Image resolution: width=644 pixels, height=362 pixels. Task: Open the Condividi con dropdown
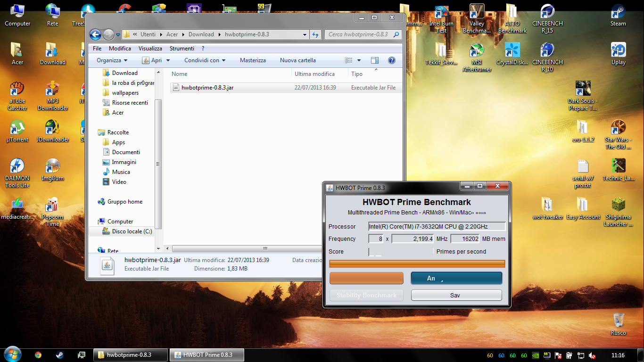pyautogui.click(x=205, y=60)
